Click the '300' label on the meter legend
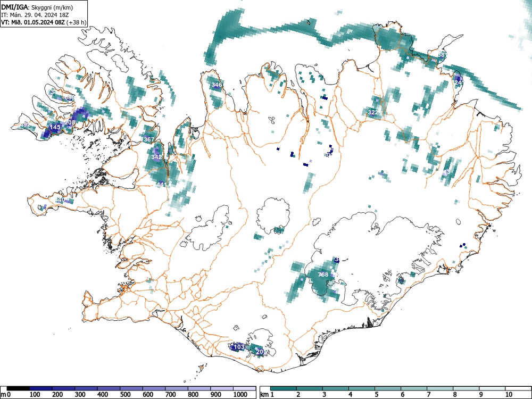The image size is (532, 399). pyautogui.click(x=80, y=395)
